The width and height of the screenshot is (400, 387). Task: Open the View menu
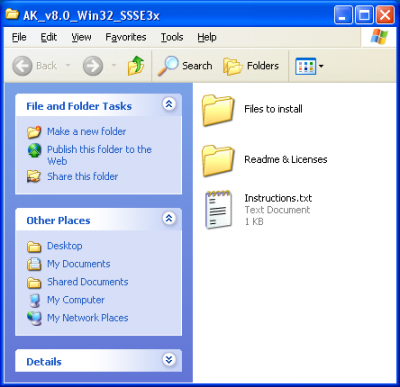coord(81,37)
